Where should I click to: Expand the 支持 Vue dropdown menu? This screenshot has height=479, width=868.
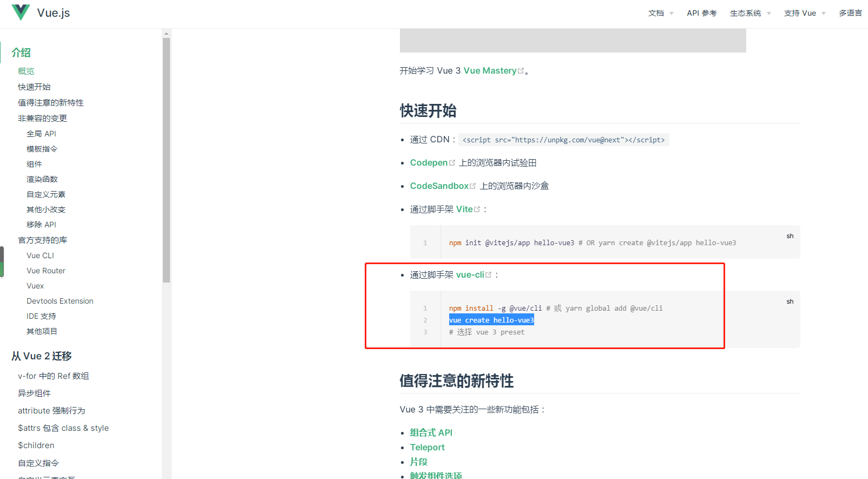805,13
